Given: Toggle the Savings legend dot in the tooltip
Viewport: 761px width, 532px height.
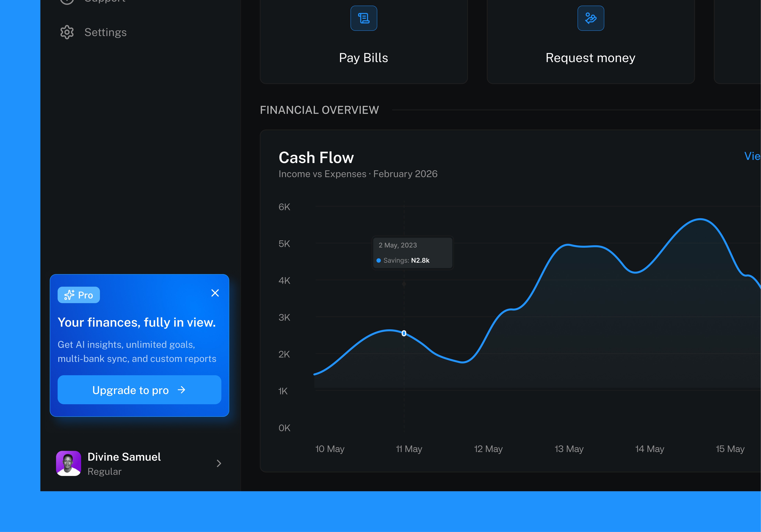Looking at the screenshot, I should 378,261.
